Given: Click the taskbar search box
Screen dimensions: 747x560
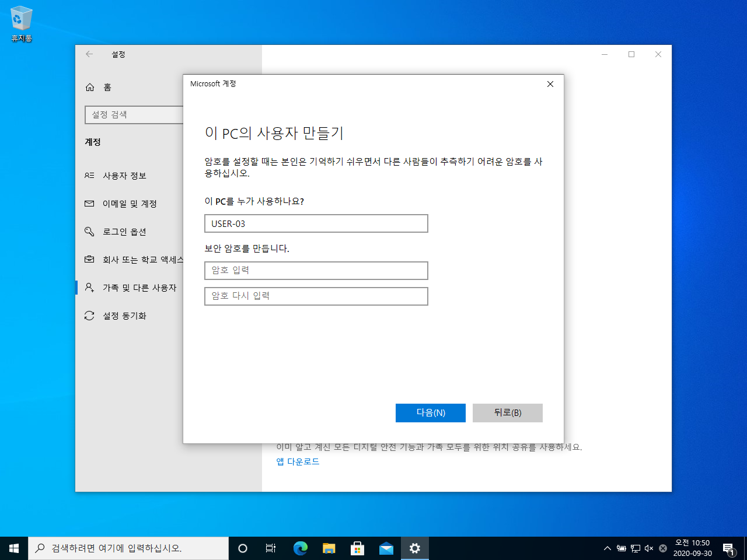Looking at the screenshot, I should pyautogui.click(x=128, y=548).
